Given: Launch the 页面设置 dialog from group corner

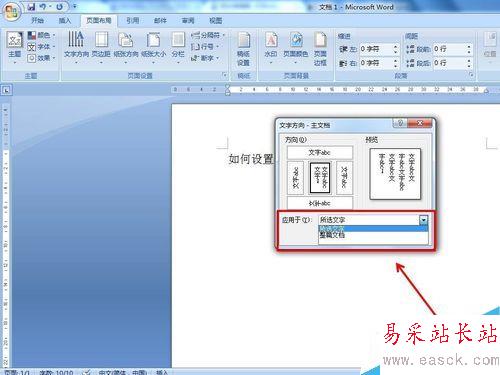Looking at the screenshot, I should pyautogui.click(x=224, y=76).
